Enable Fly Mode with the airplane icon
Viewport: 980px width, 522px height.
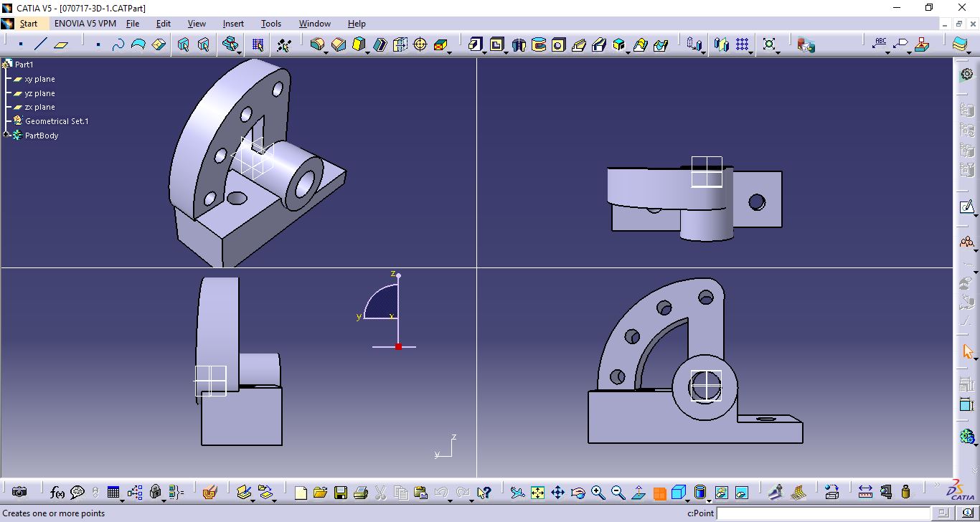(518, 493)
